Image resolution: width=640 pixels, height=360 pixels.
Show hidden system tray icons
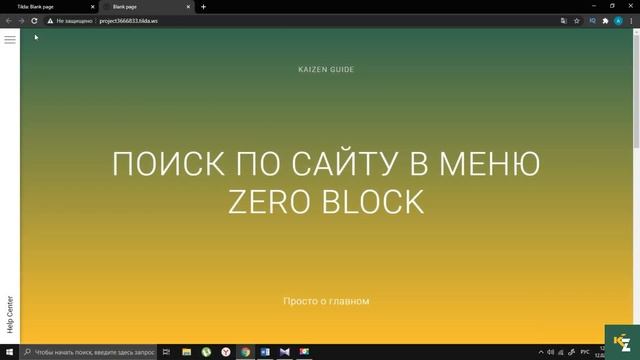coord(541,352)
